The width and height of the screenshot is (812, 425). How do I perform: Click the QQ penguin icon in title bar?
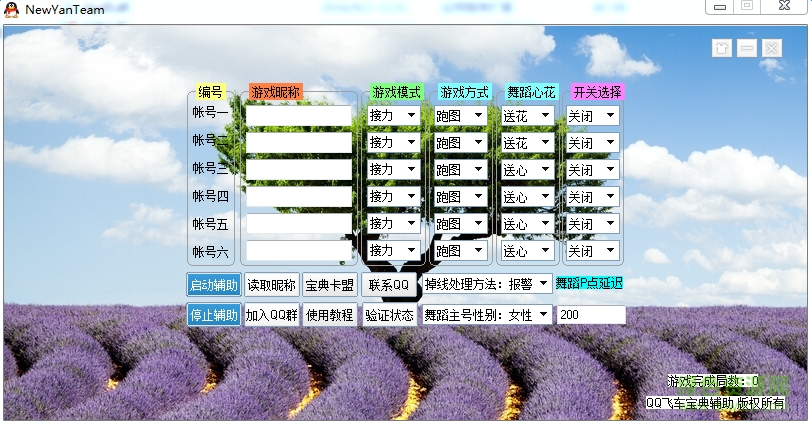(12, 11)
